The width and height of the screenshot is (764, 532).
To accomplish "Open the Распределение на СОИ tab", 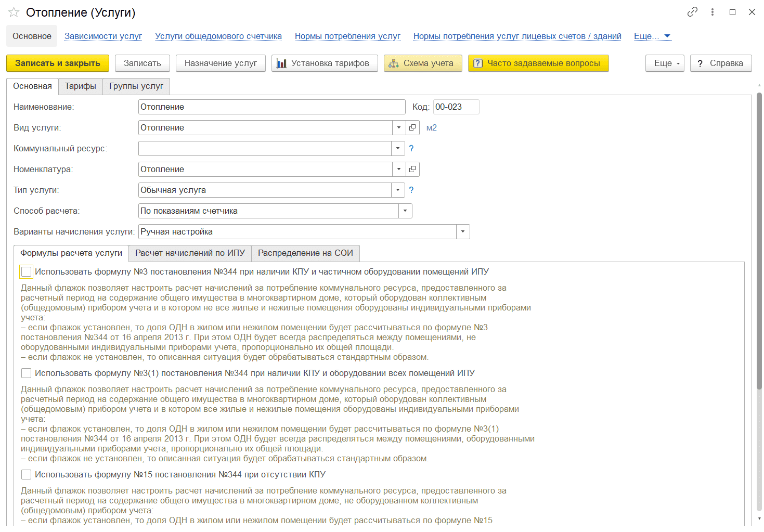I will (305, 253).
